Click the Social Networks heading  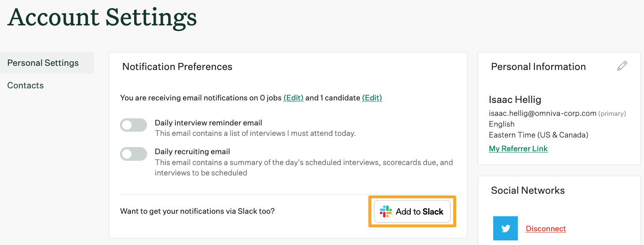click(528, 190)
